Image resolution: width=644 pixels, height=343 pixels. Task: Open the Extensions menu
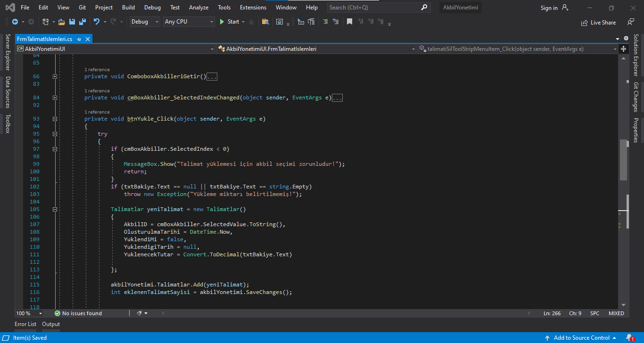click(253, 8)
